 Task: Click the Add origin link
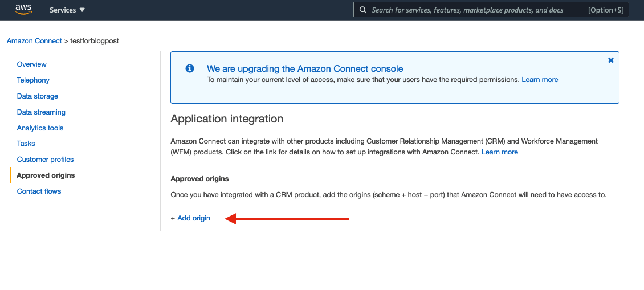click(x=191, y=218)
